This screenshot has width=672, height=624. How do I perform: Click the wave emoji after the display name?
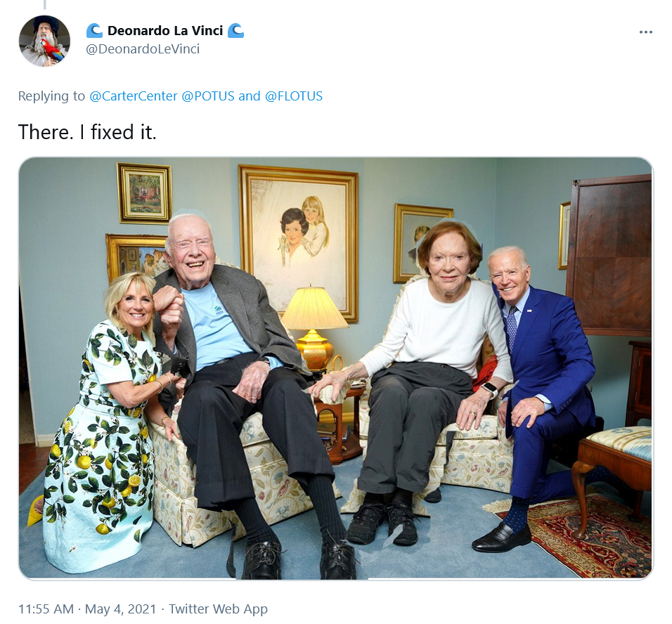coord(235,31)
